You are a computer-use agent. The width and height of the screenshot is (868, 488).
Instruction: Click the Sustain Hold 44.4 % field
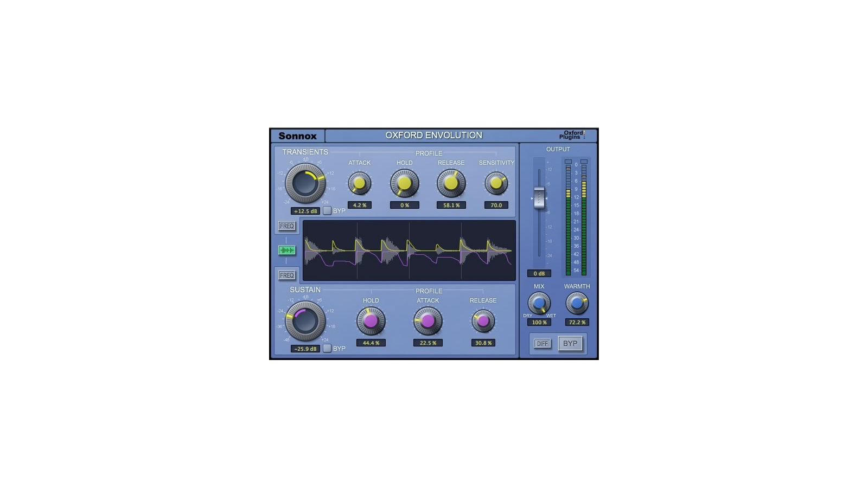pos(371,343)
